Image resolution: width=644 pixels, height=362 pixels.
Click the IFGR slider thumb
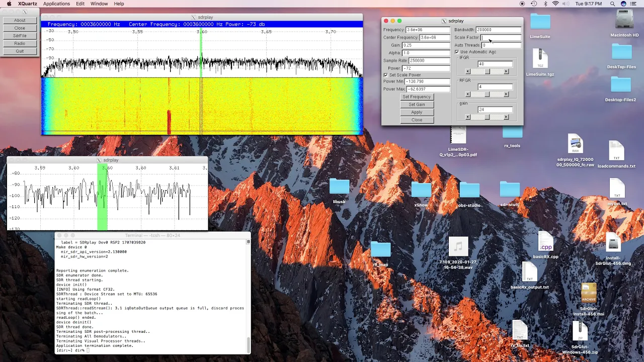point(487,71)
